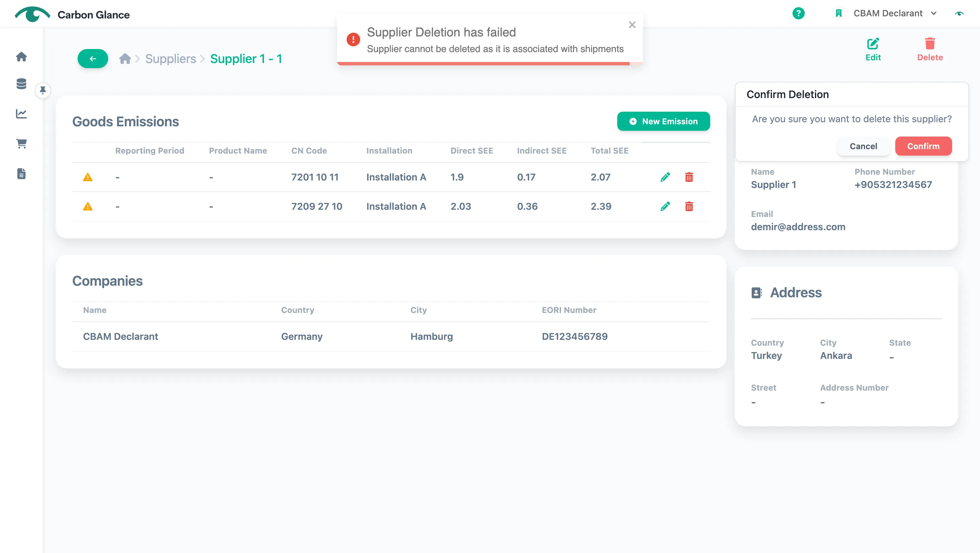Click the building icon beside CBAM Declarant
This screenshot has width=980, height=553.
(838, 13)
